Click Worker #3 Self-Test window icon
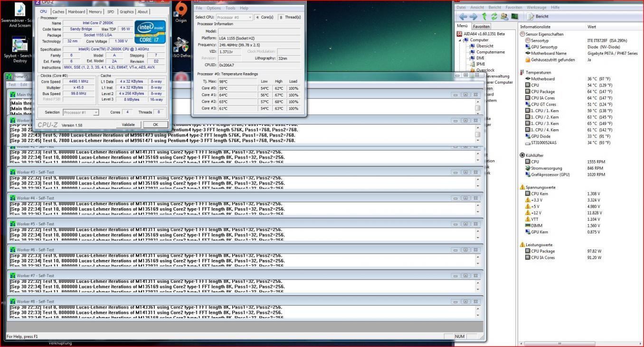 (13, 172)
